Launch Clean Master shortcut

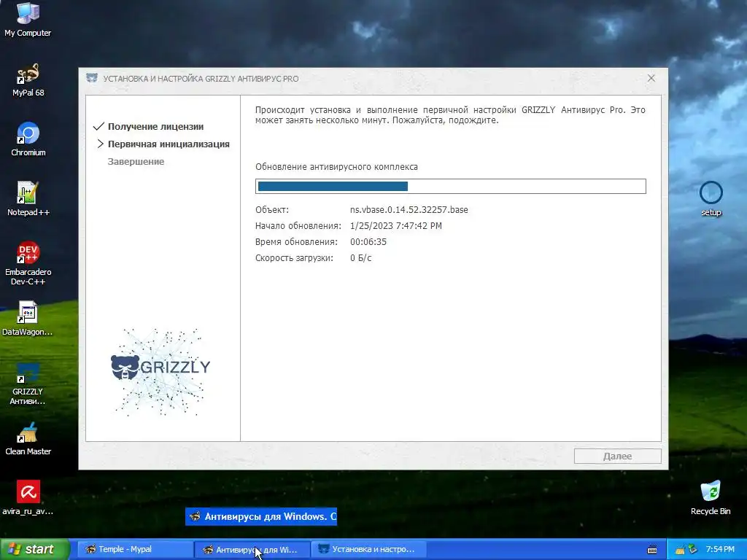[x=28, y=438]
